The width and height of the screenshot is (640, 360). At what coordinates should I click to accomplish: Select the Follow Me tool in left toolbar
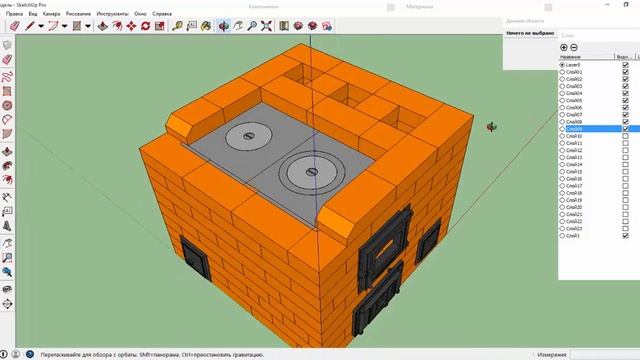pyautogui.click(x=7, y=166)
